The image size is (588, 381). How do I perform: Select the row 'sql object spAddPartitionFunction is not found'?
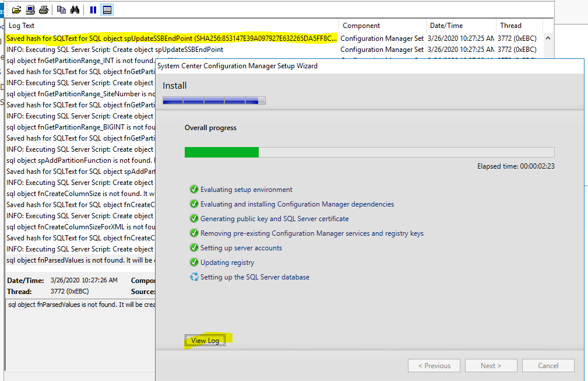[80, 160]
